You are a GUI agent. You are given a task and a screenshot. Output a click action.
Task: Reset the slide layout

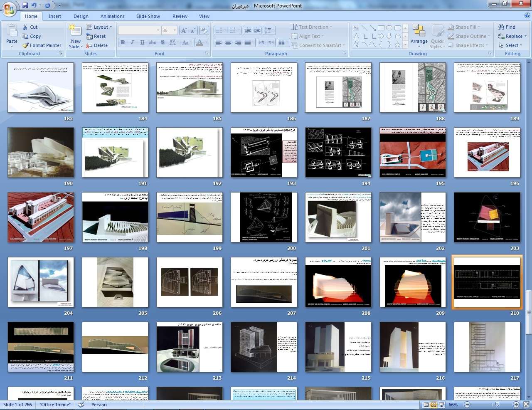click(96, 36)
